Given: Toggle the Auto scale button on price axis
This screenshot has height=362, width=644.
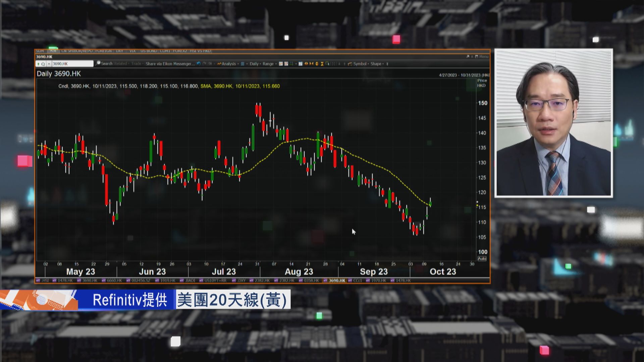Looking at the screenshot, I should [482, 258].
